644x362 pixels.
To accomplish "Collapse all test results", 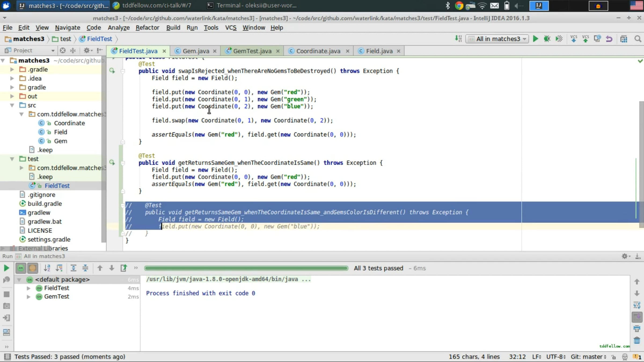I will (x=85, y=268).
